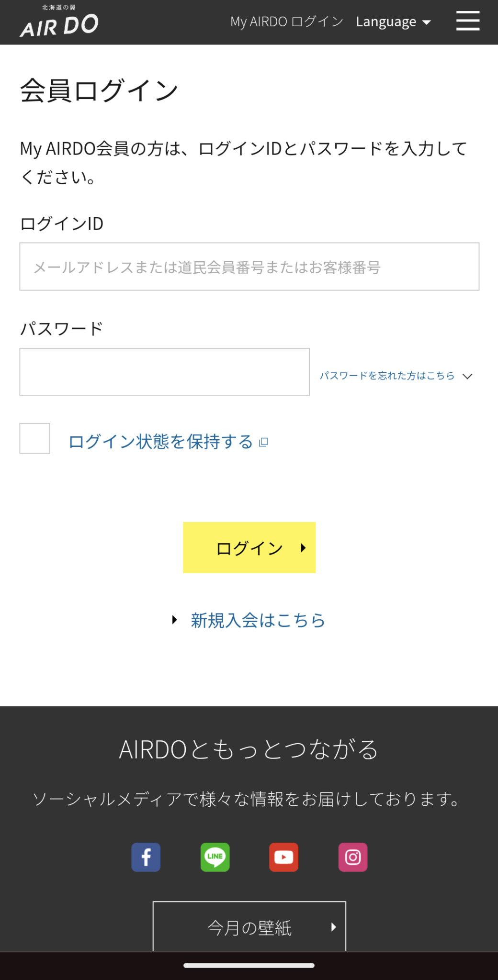Image resolution: width=498 pixels, height=980 pixels.
Task: Expand the Language dropdown
Action: point(393,22)
